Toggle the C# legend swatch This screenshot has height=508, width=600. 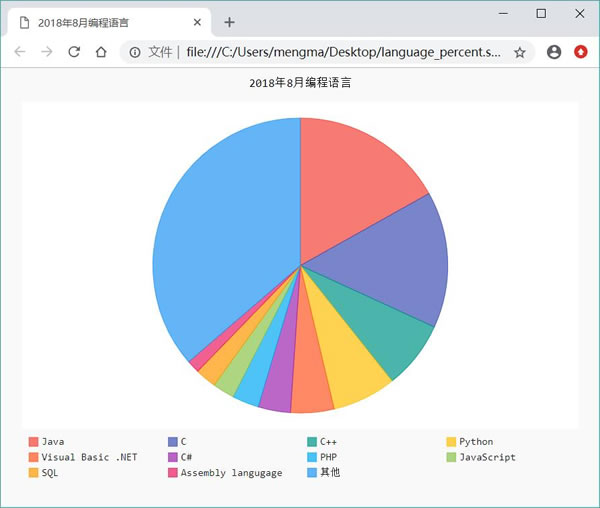tap(173, 457)
